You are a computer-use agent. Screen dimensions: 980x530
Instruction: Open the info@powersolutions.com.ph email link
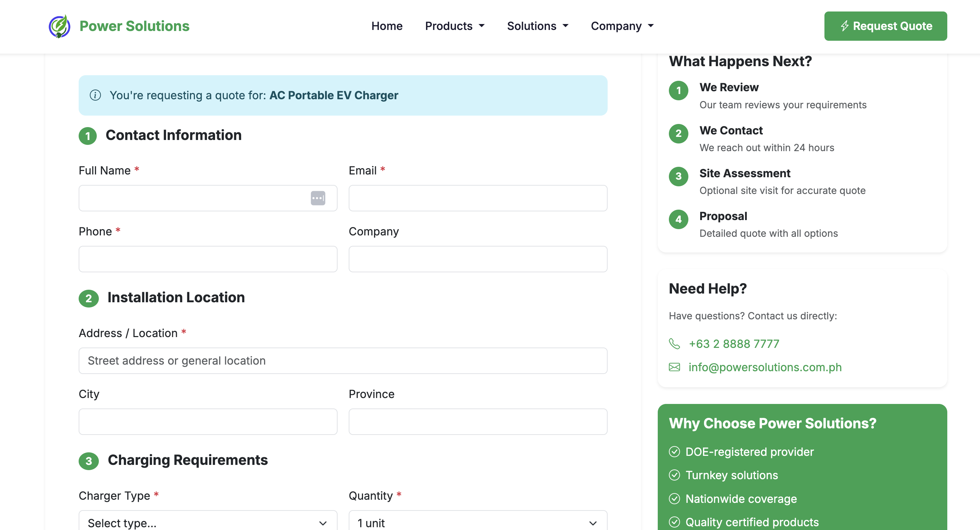tap(765, 367)
